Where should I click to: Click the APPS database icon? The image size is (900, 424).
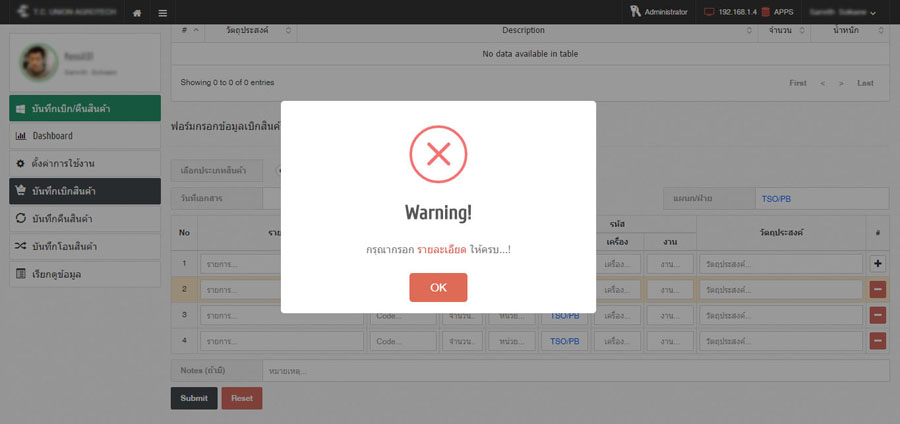pos(766,11)
